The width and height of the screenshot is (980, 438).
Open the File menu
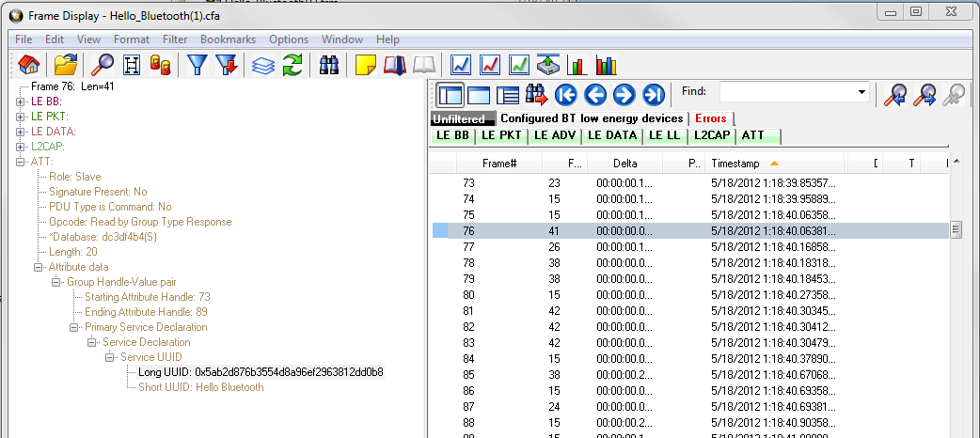24,39
